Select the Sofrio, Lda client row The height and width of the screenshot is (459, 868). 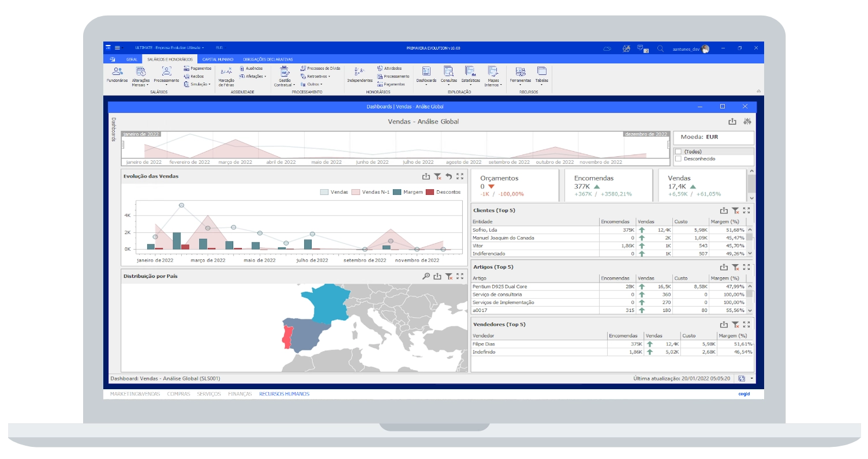point(608,229)
